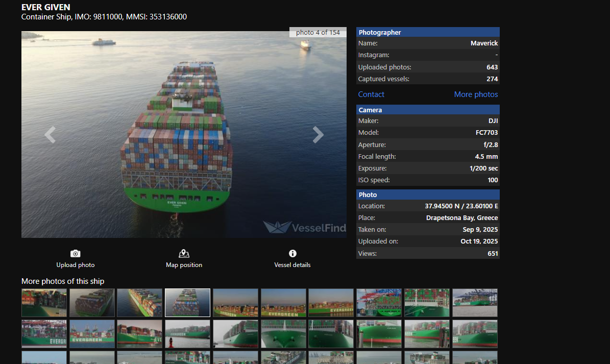Open the first thumbnail in the second row
The image size is (610, 364).
pyautogui.click(x=44, y=334)
